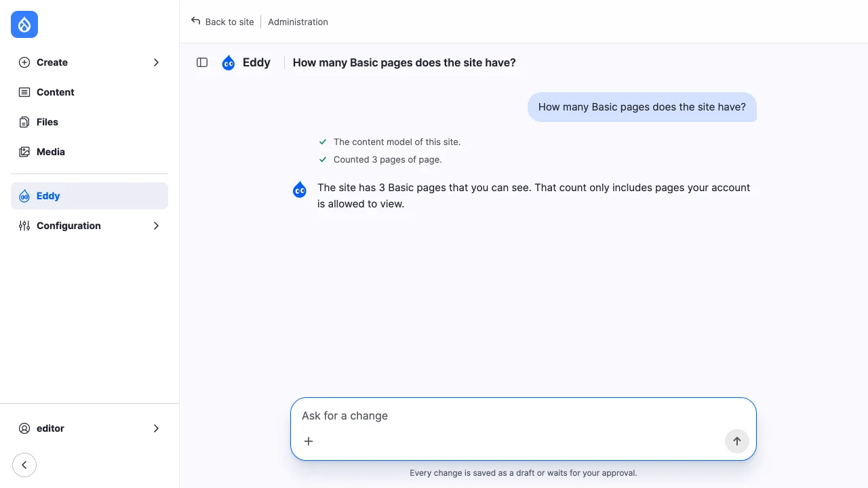Click the Eddy name in chat header
This screenshot has height=488, width=868.
pyautogui.click(x=256, y=62)
